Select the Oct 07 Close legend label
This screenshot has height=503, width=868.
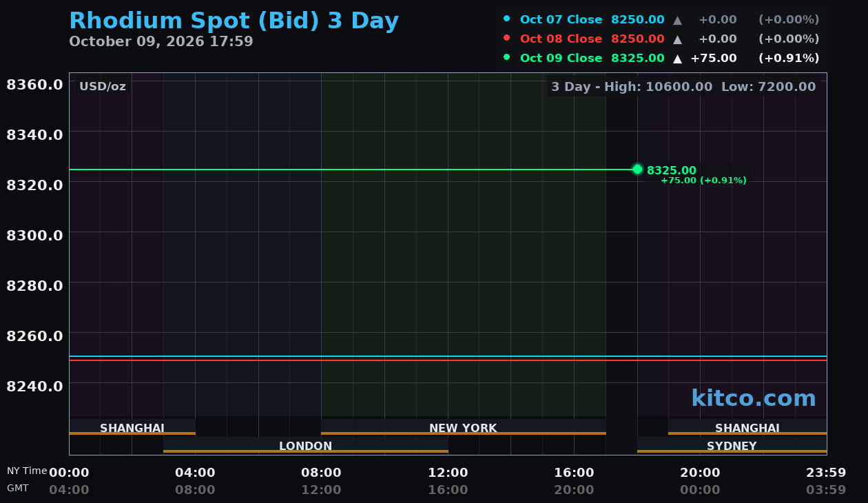pyautogui.click(x=561, y=19)
